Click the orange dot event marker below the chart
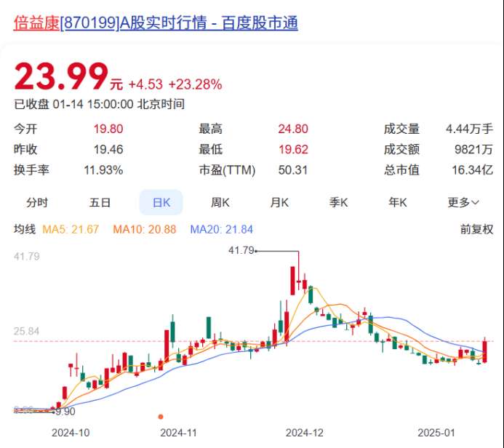Screen dimensions: 504x448 161,417
